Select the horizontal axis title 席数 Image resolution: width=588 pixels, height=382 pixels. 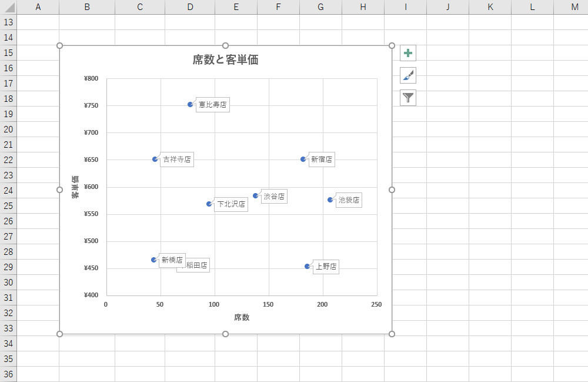242,317
